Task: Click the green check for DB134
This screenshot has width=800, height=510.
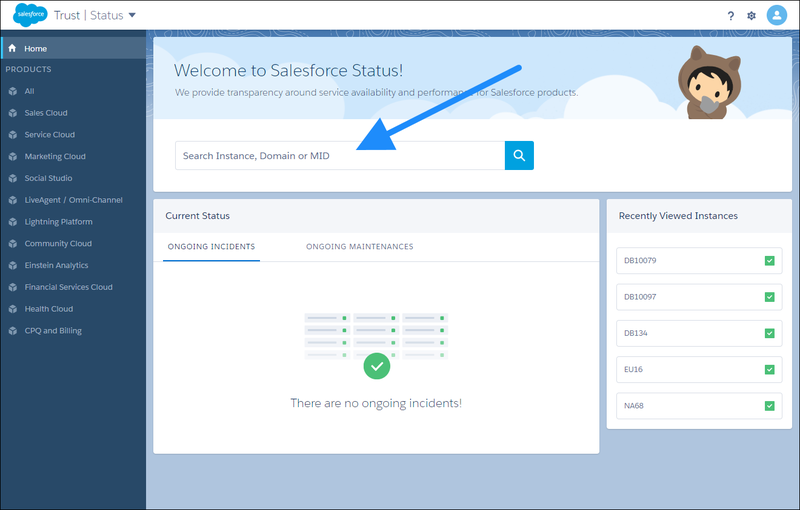Action: 770,333
